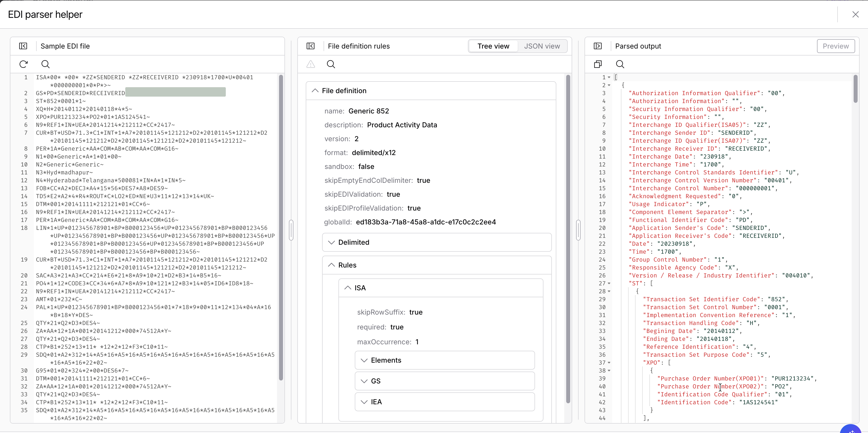
Task: Expand the IEA node
Action: 364,402
